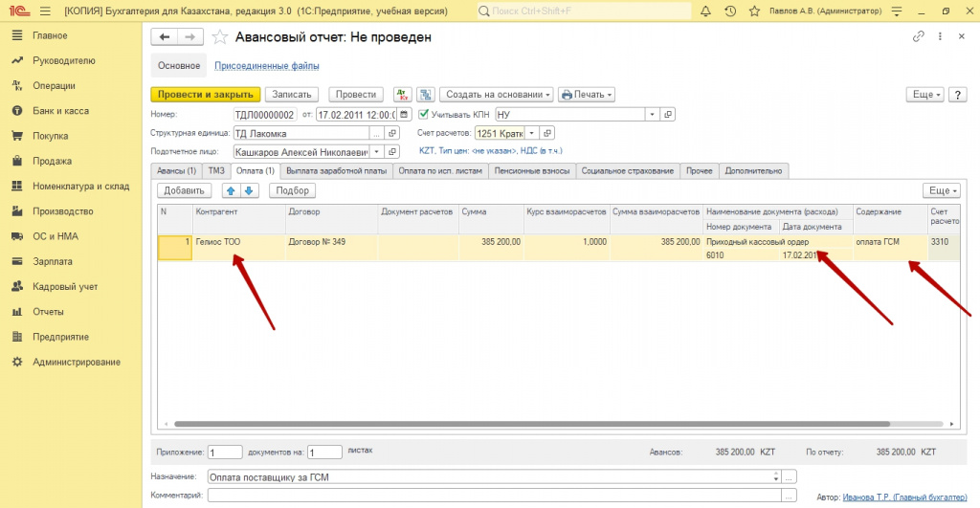Image resolution: width=980 pixels, height=508 pixels.
Task: Open favorites star in title bar
Action: 754,11
